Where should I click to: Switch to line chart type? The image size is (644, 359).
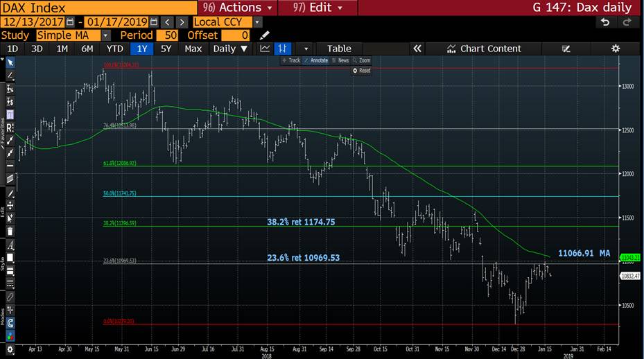265,49
